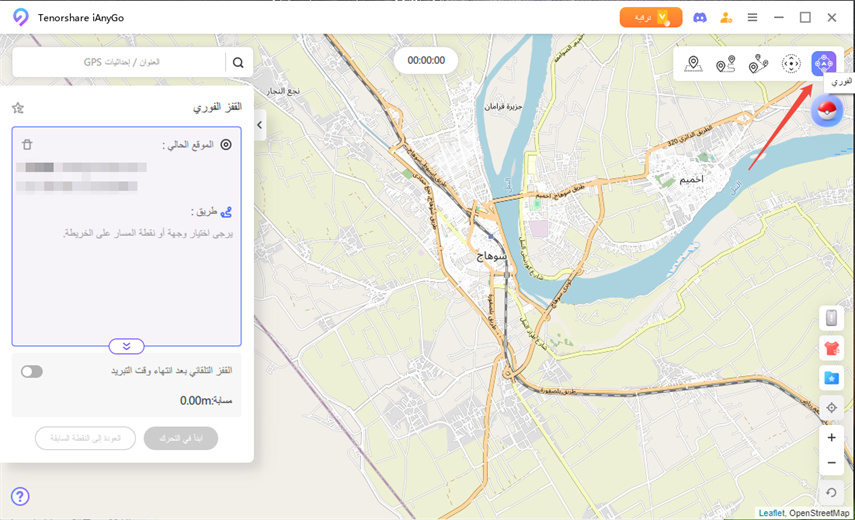This screenshot has width=855, height=520.
Task: Click the OpenStreetMap attribution link
Action: pos(819,513)
